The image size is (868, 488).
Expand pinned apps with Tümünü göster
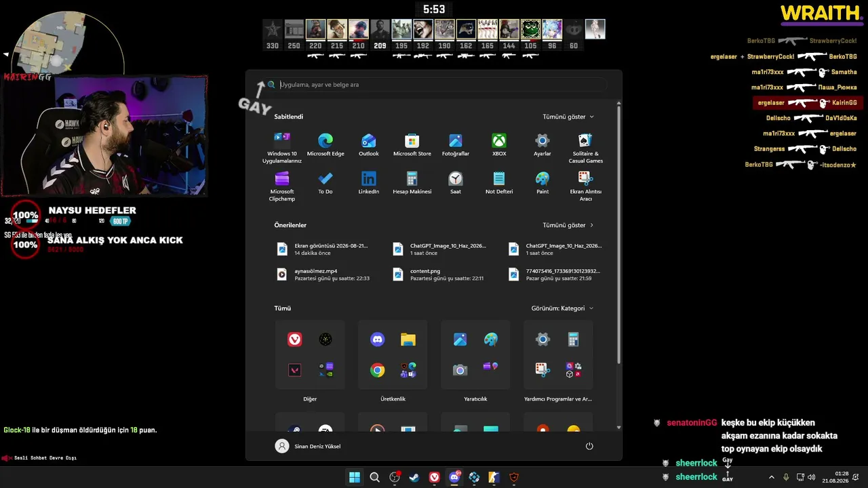[x=568, y=117]
